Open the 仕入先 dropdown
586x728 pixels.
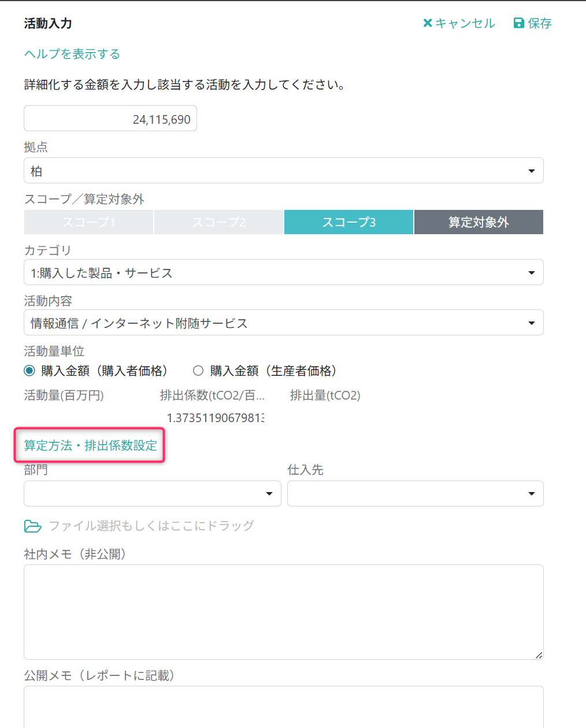(415, 494)
